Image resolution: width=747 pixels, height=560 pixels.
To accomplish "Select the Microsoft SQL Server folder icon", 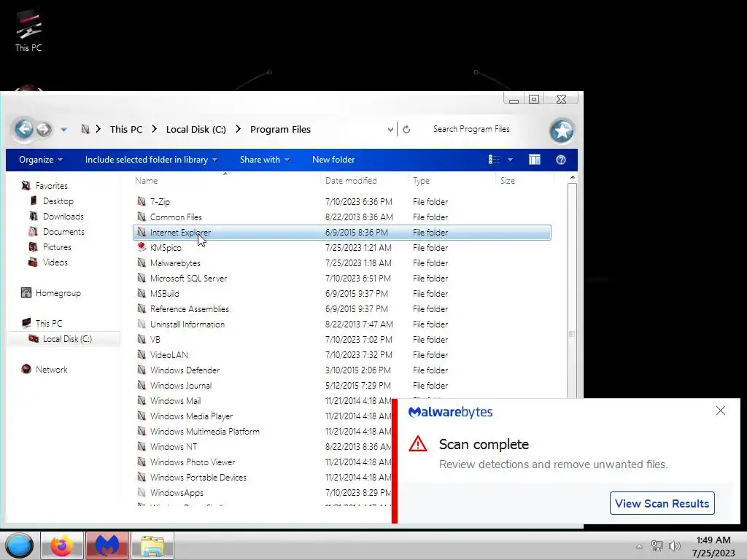I will [x=142, y=278].
